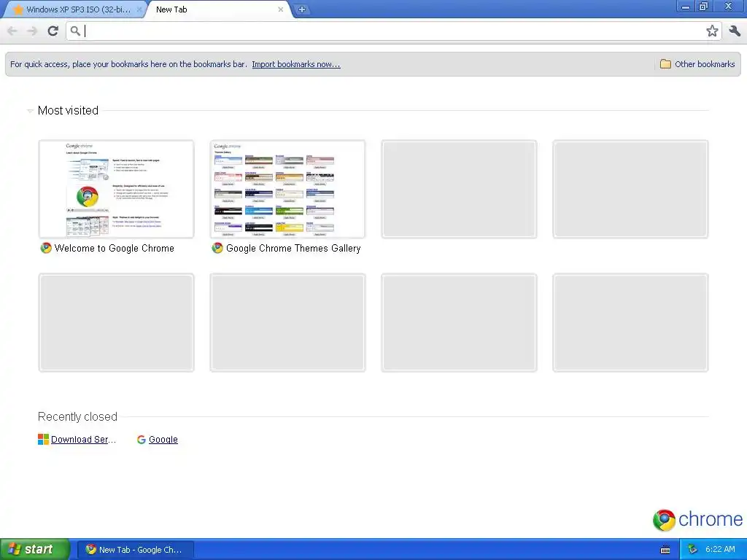The height and width of the screenshot is (560, 747).
Task: Open the Welcome to Google Chrome thumbnail
Action: [116, 189]
